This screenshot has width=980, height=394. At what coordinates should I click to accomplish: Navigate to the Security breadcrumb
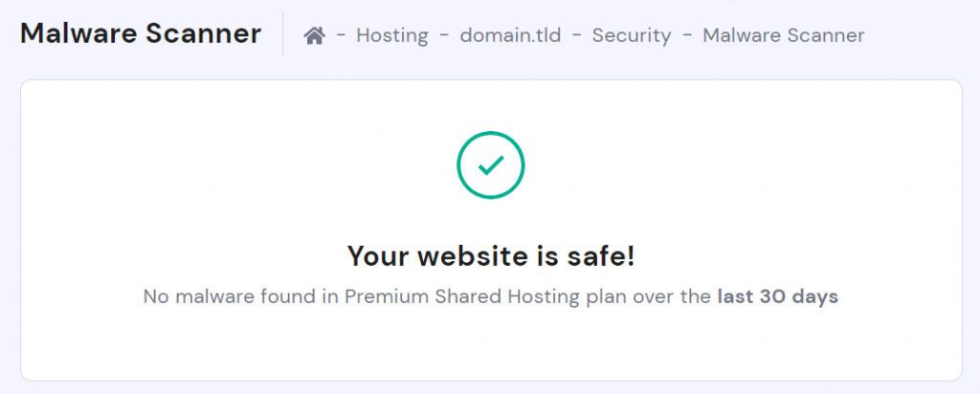coord(631,36)
